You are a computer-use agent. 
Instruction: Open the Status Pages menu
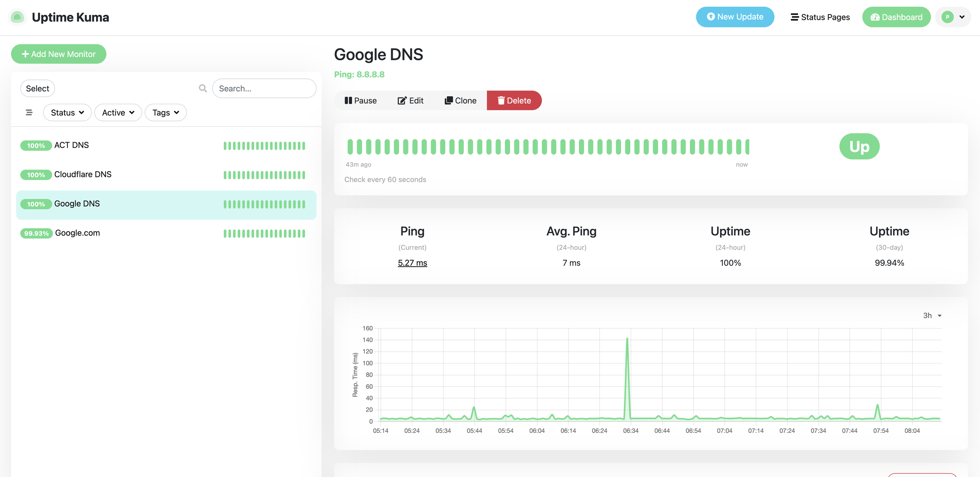(820, 17)
